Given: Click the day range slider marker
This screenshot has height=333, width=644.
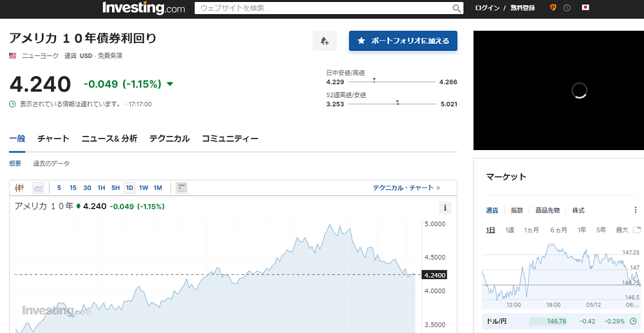Looking at the screenshot, I should (374, 80).
